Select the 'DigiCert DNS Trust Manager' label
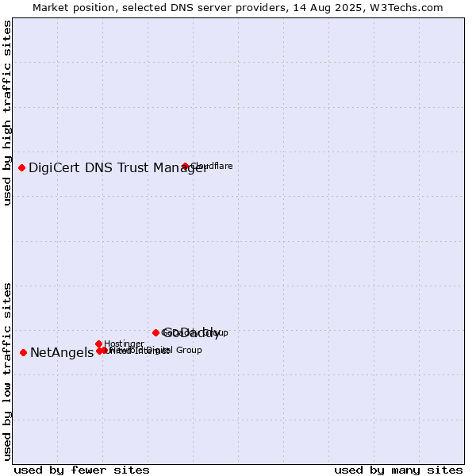The height and width of the screenshot is (476, 476). point(118,168)
